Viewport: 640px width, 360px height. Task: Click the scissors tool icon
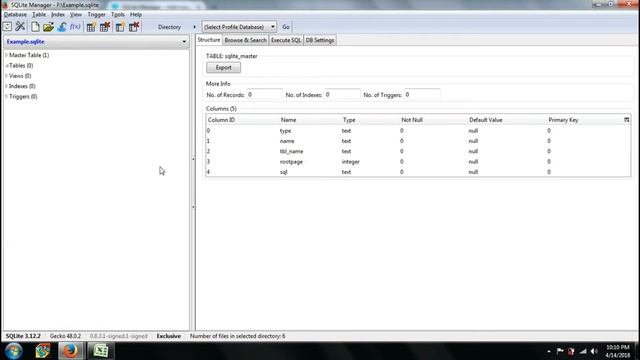20,27
